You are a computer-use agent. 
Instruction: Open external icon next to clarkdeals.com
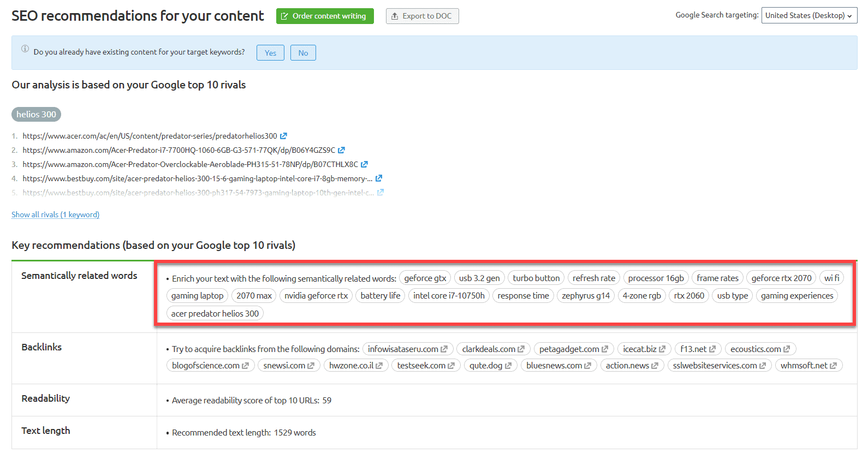tap(521, 349)
